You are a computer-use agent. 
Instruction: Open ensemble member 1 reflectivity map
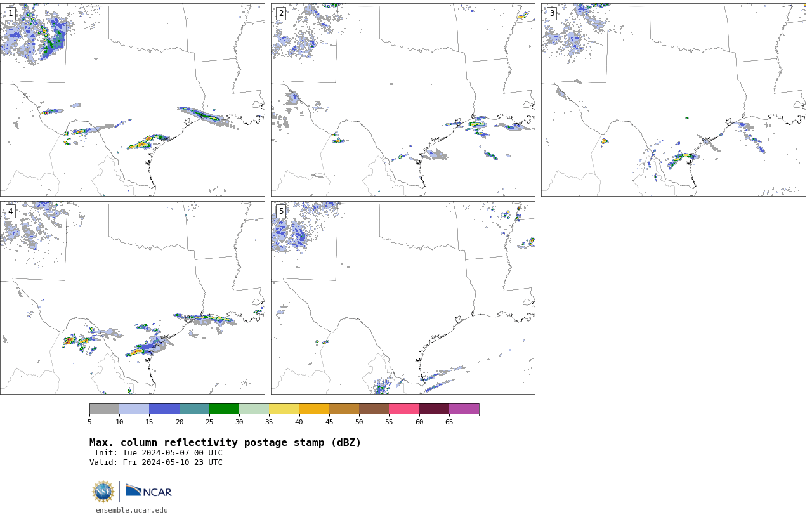click(132, 100)
